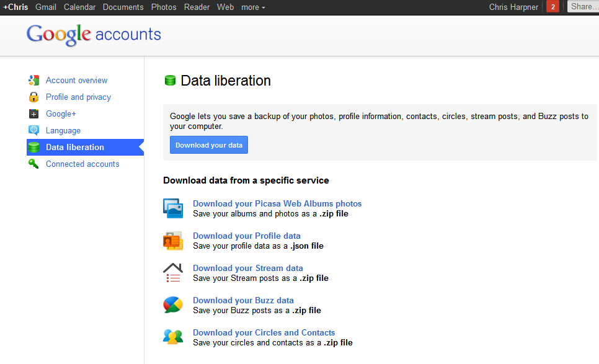Open Gmail from the top bar
Image resolution: width=599 pixels, height=364 pixels.
(46, 7)
